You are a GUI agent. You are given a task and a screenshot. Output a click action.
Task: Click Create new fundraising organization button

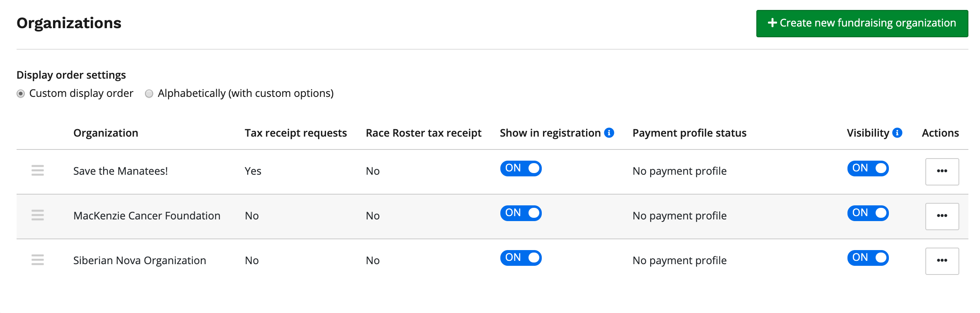pos(862,24)
